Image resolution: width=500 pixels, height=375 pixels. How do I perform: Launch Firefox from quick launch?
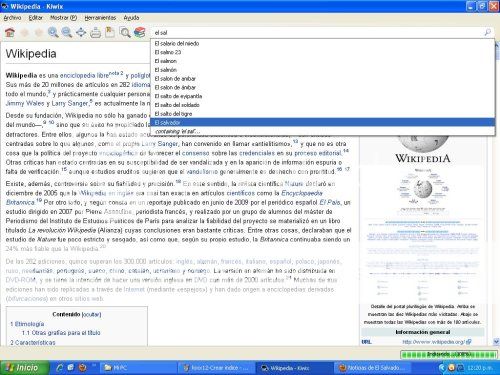[x=82, y=368]
